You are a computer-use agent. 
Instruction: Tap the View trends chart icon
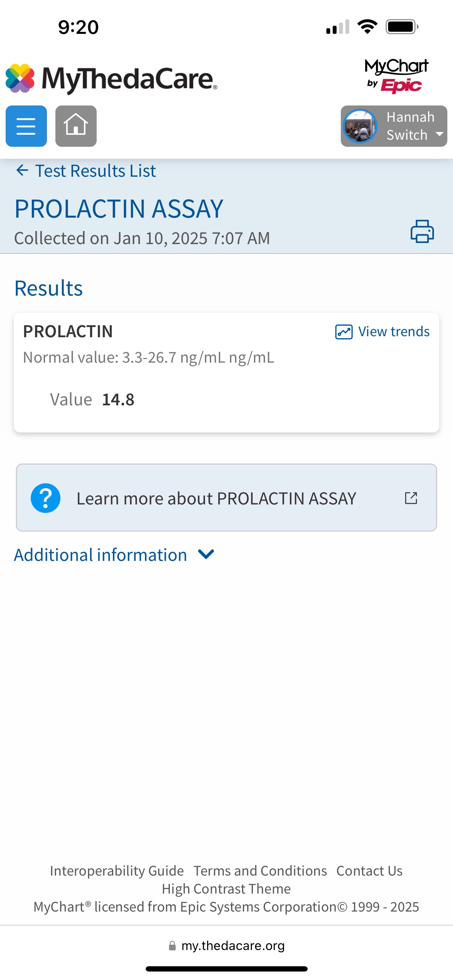point(344,332)
